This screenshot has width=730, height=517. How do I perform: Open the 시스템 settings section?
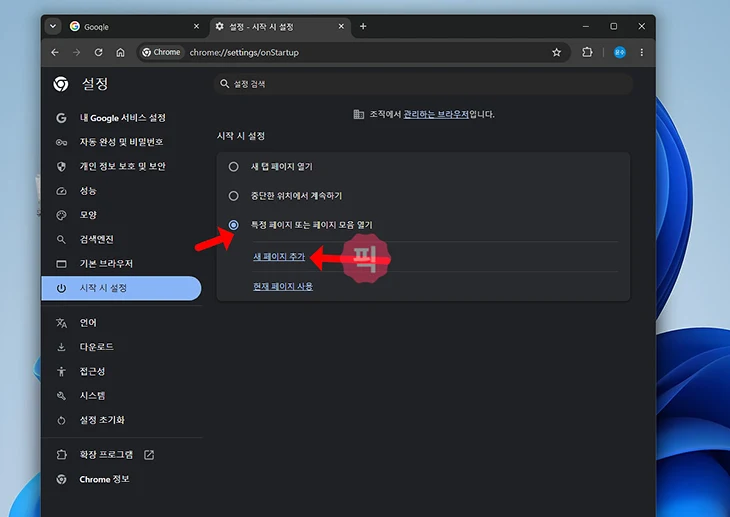tap(122, 395)
